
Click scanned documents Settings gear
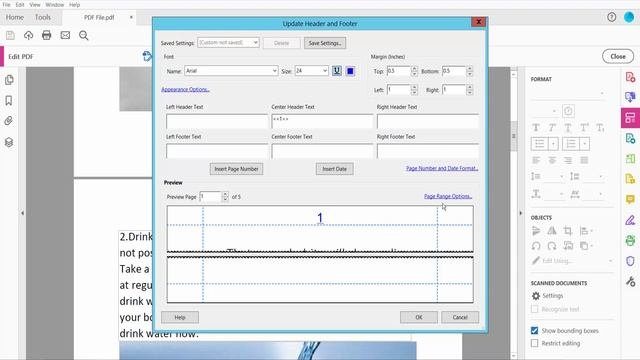536,296
